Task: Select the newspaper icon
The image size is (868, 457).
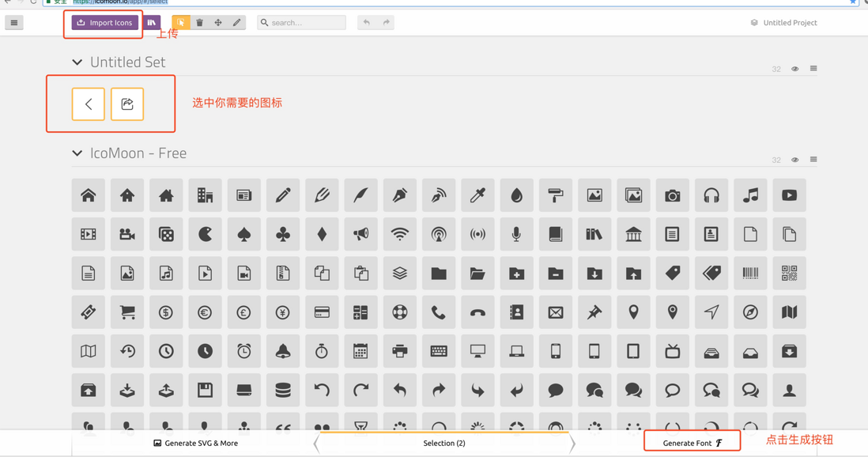Action: pos(244,195)
